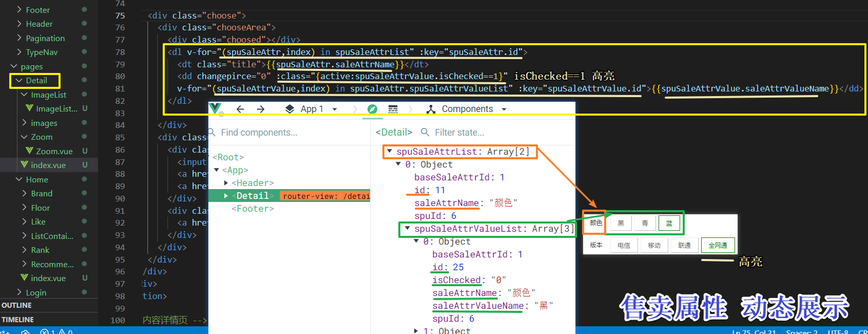Image resolution: width=868 pixels, height=334 pixels.
Task: Choose the 黑 color option
Action: click(621, 223)
